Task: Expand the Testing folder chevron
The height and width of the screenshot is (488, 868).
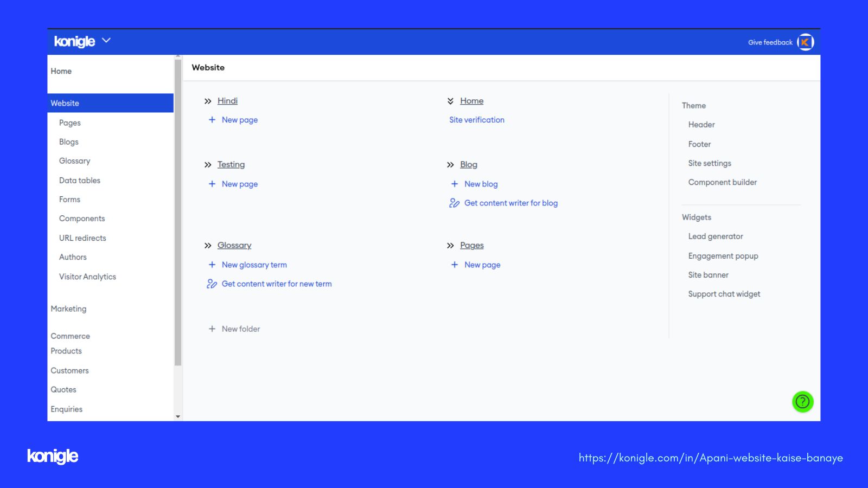Action: coord(208,165)
